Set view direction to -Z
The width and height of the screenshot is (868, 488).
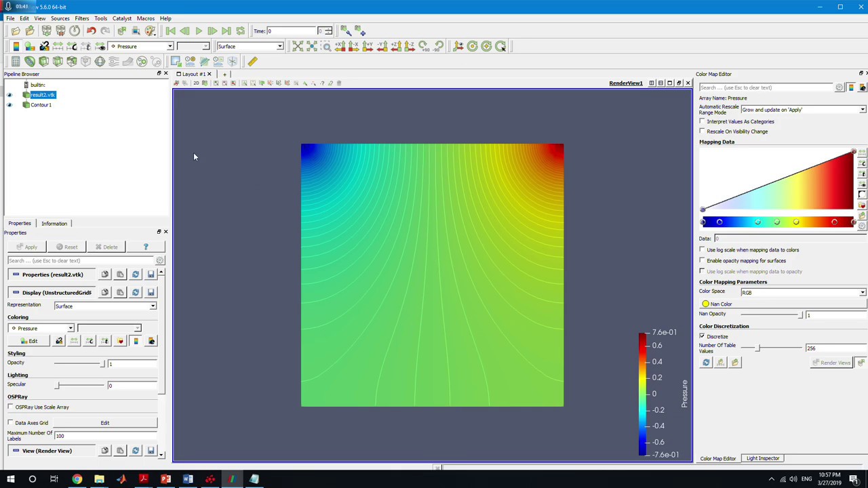pyautogui.click(x=410, y=46)
